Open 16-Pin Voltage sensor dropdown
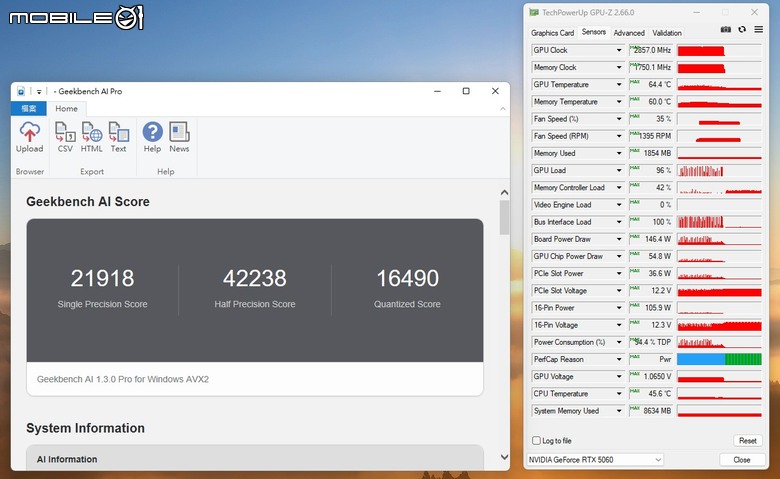Screen dimensions: 780x479 pyautogui.click(x=619, y=325)
